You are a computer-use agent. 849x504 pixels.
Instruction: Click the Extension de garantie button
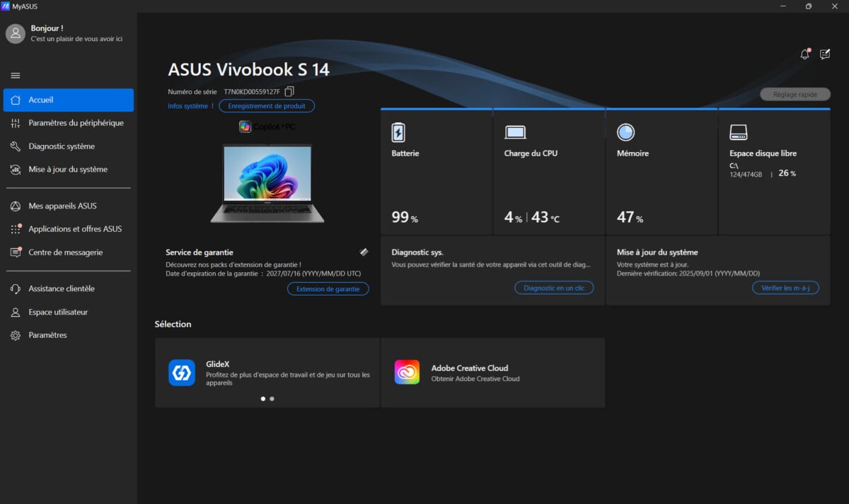click(x=328, y=288)
